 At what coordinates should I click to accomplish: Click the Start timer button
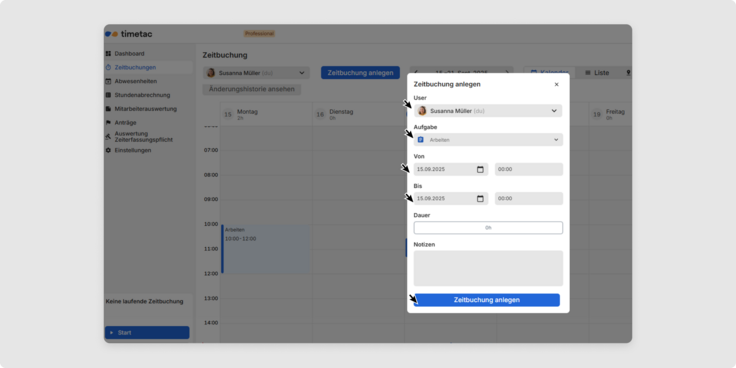tap(147, 332)
